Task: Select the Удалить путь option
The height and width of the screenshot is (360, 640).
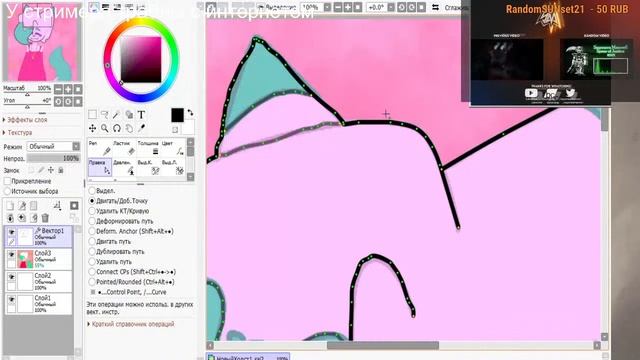Action: pos(92,262)
